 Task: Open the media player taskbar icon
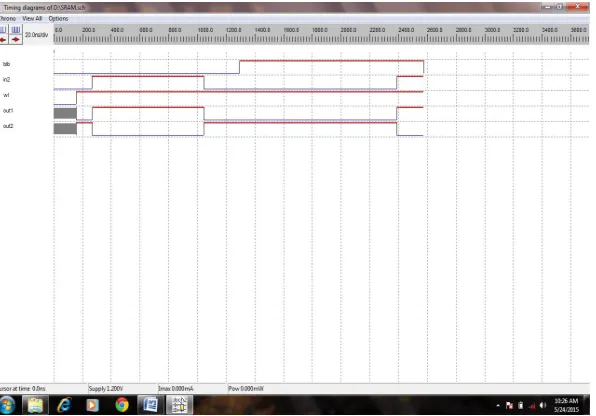92,405
